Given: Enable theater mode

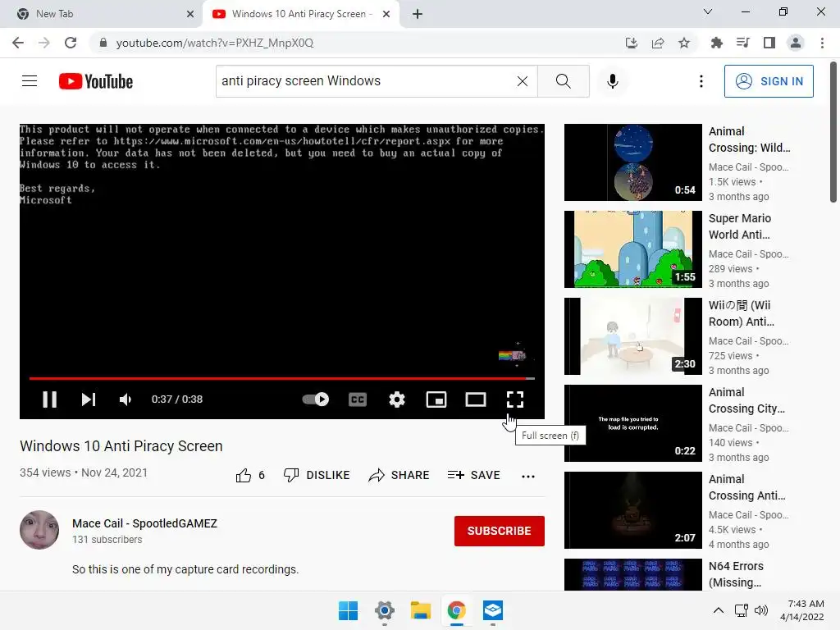Looking at the screenshot, I should (476, 399).
